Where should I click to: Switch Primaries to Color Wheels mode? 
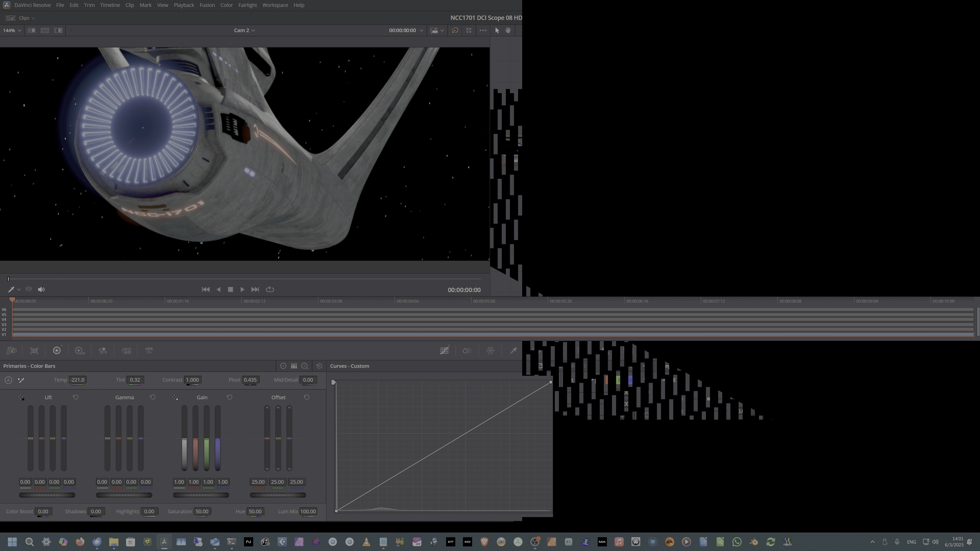coord(283,366)
